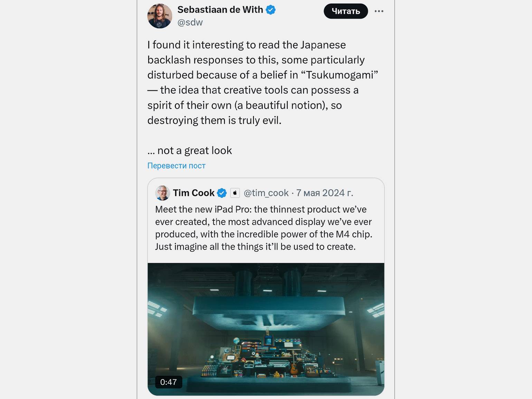Click Tim Cook's small profile avatar

coord(162,193)
